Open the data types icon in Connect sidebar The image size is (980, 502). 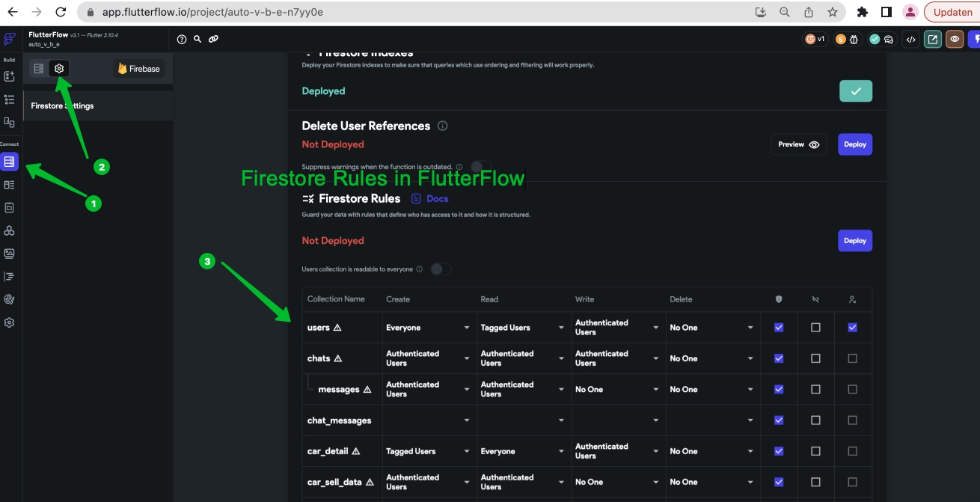tap(9, 184)
